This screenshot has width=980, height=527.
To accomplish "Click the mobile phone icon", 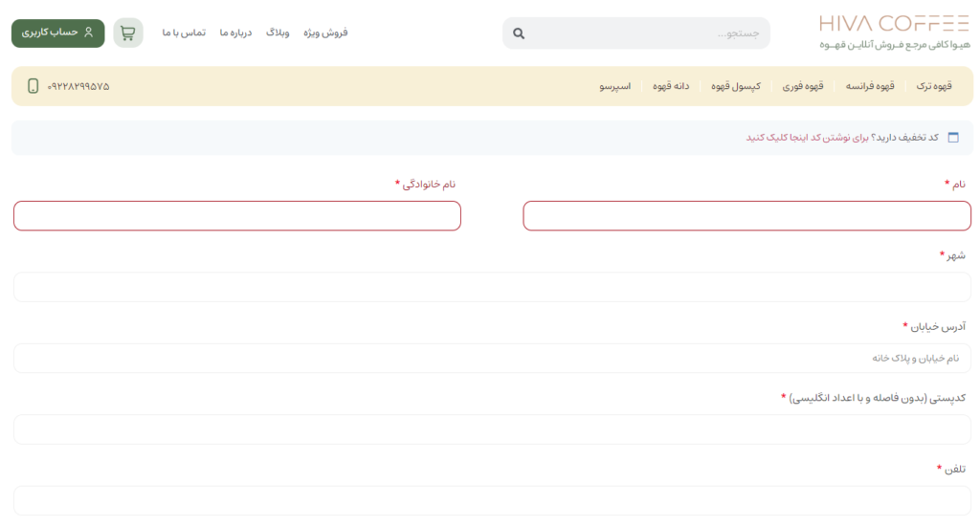I will pos(33,86).
